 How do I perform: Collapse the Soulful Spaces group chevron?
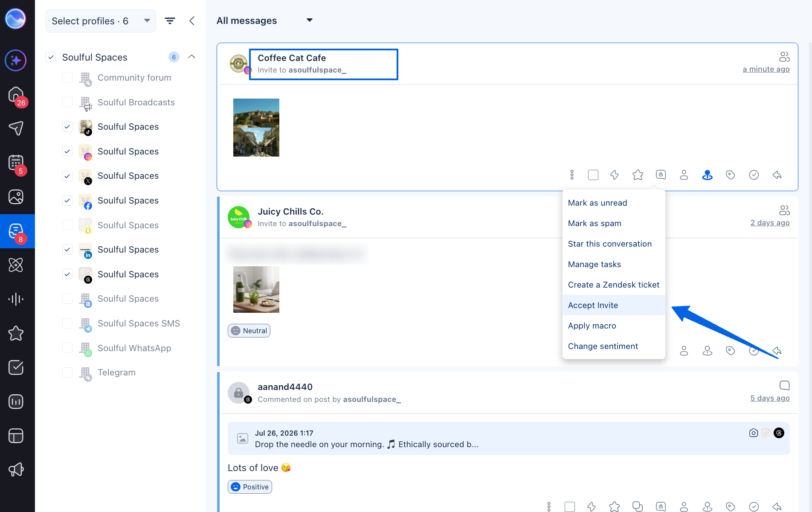(192, 57)
